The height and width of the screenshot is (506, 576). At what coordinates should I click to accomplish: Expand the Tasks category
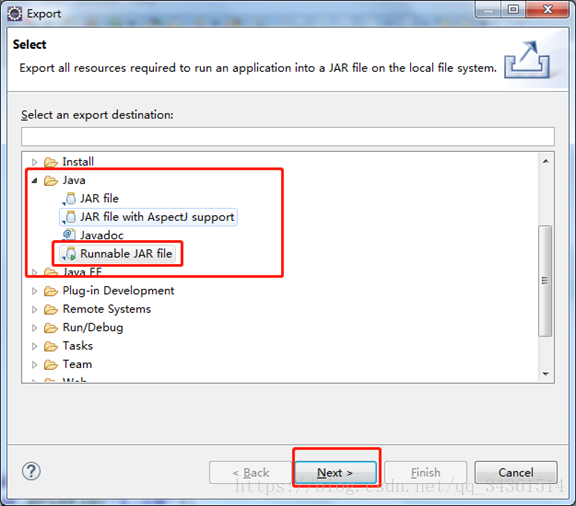coord(35,346)
